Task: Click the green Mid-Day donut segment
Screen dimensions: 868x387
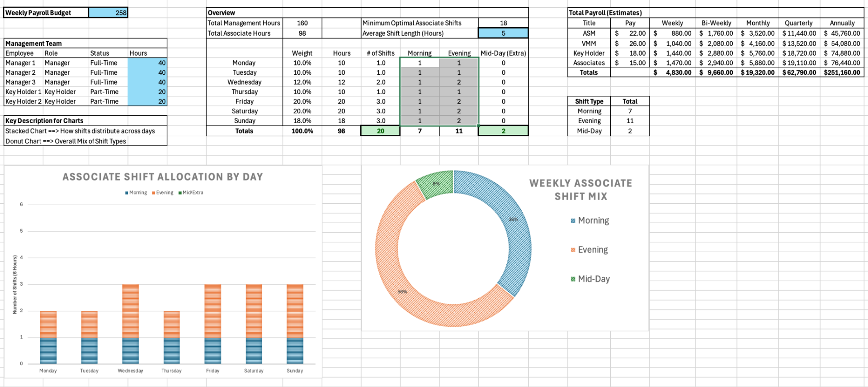Action: coord(436,183)
